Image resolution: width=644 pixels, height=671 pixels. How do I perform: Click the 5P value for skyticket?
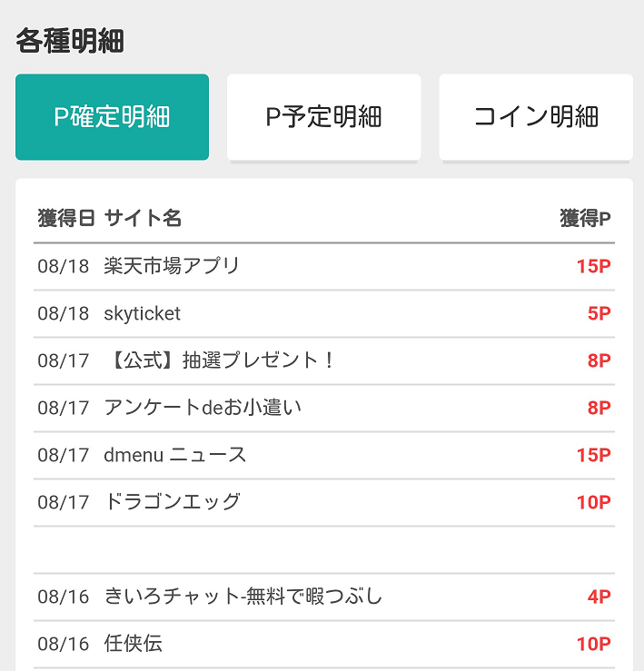[599, 313]
